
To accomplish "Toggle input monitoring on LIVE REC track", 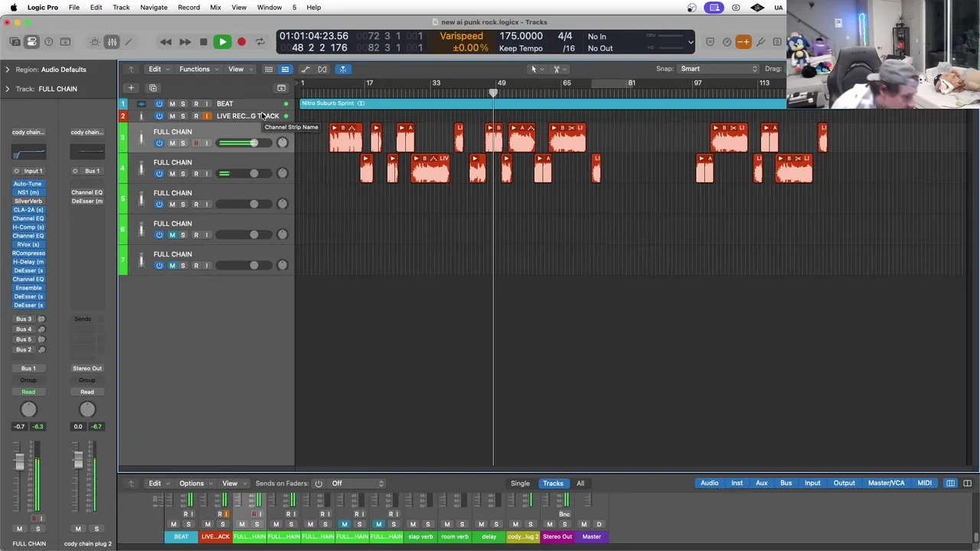I will point(207,116).
